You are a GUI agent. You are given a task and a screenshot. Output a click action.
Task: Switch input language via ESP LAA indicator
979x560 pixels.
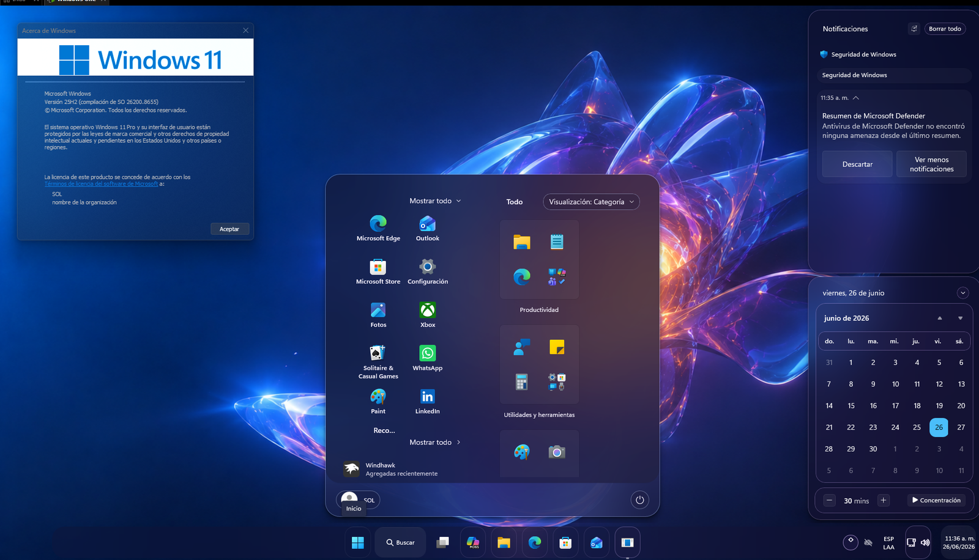pyautogui.click(x=888, y=543)
